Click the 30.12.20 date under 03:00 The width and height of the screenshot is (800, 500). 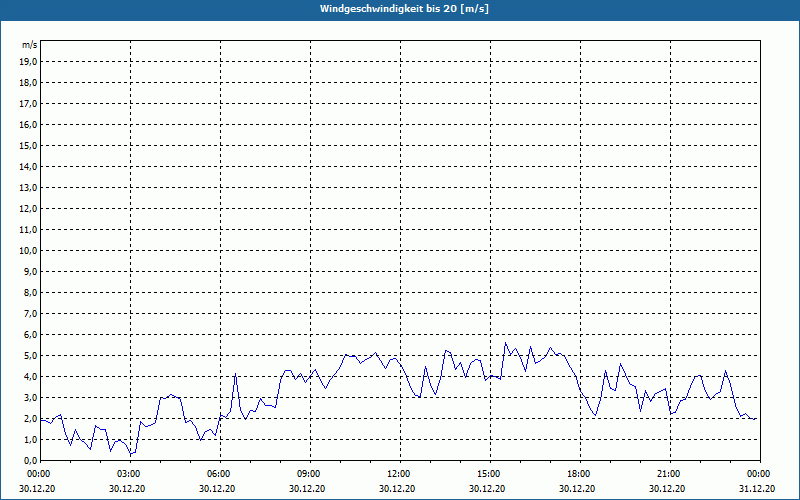127,488
